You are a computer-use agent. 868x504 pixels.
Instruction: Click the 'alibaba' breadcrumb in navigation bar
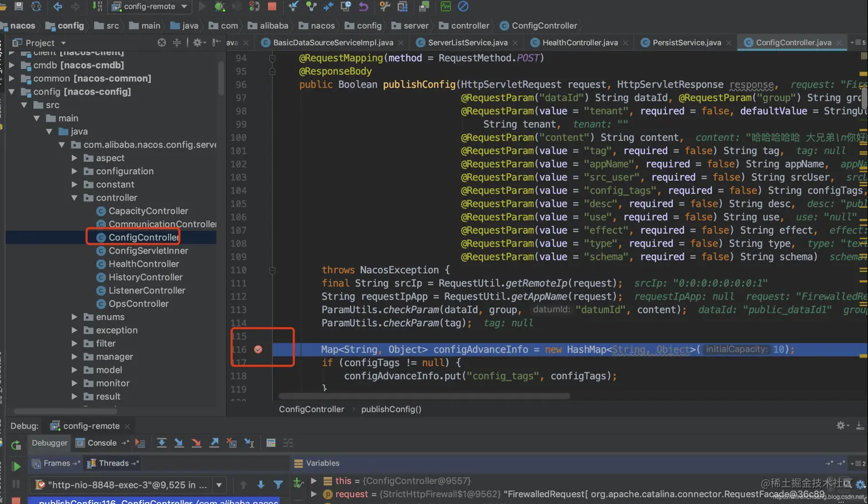268,25
